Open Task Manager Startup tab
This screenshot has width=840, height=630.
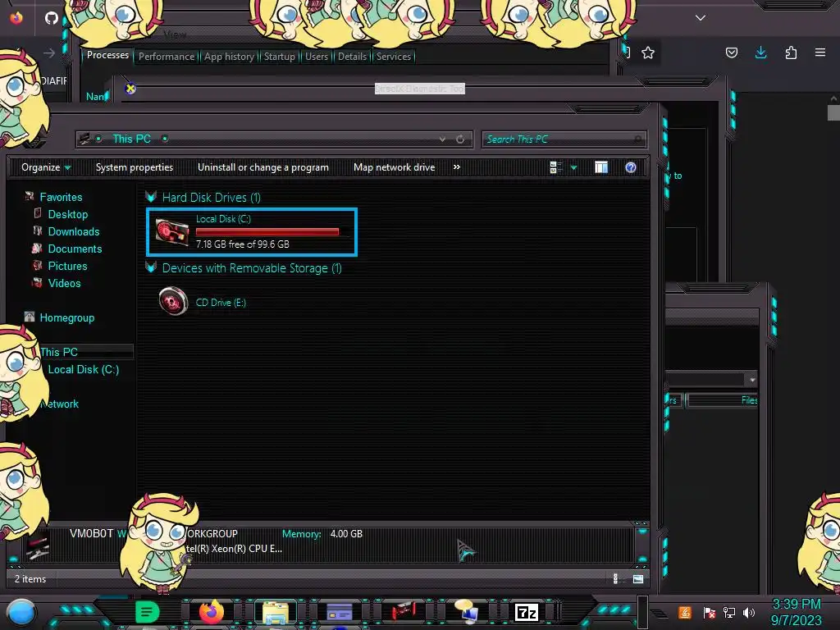(x=280, y=57)
